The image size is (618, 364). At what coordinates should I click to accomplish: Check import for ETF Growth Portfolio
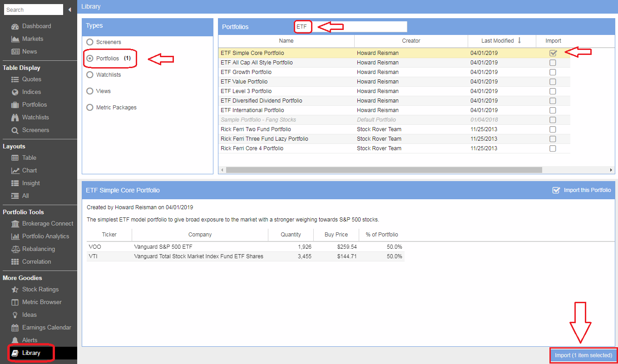pyautogui.click(x=553, y=72)
